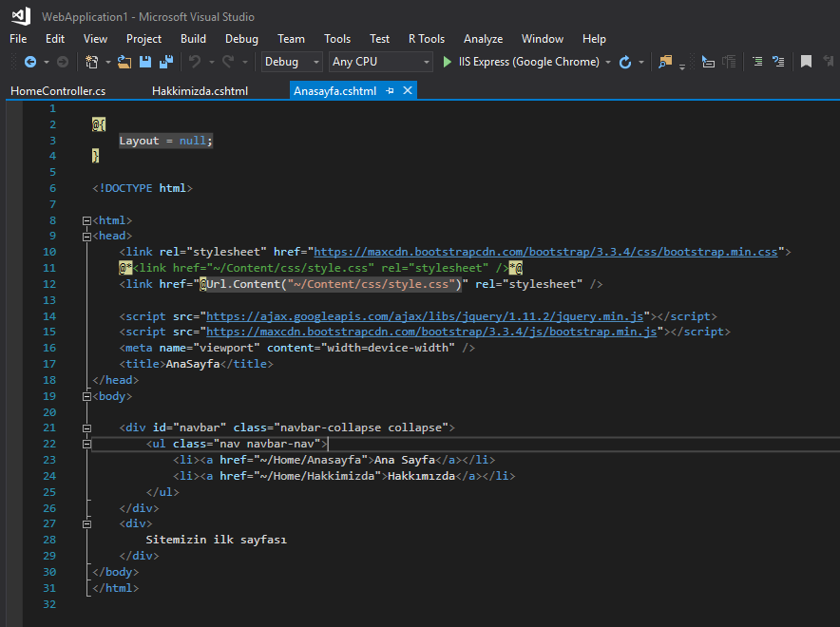The width and height of the screenshot is (840, 627).
Task: Collapse the navbar div outline
Action: click(86, 428)
